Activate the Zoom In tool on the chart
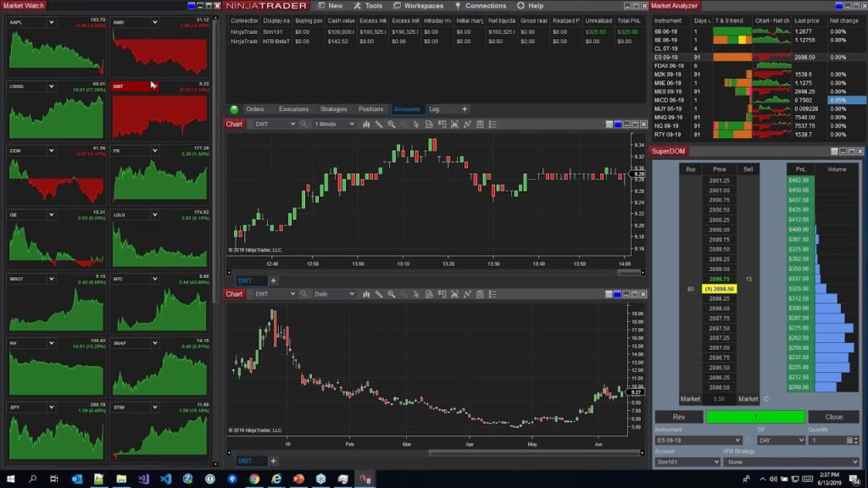Viewport: 868px width, 488px height. pos(391,124)
